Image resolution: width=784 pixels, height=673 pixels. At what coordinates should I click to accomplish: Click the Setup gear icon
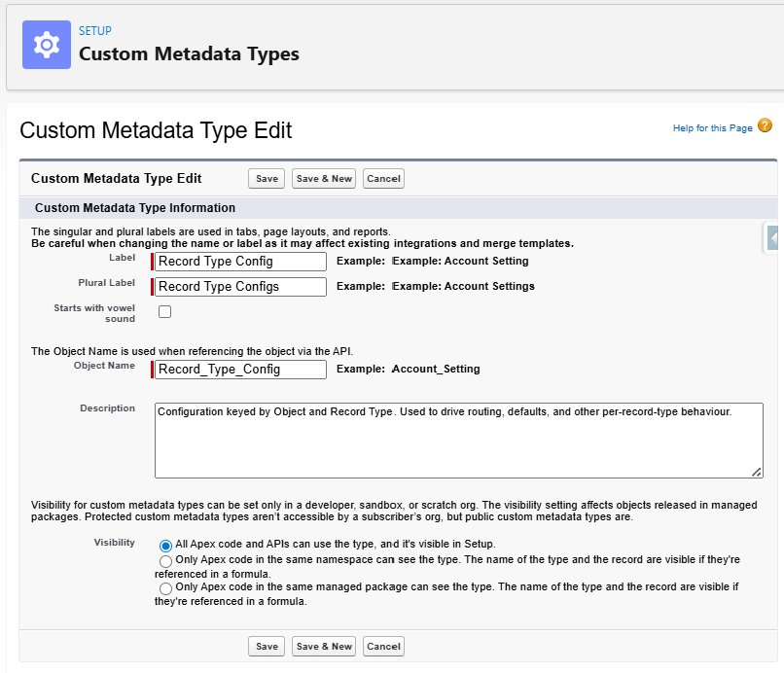click(x=46, y=44)
